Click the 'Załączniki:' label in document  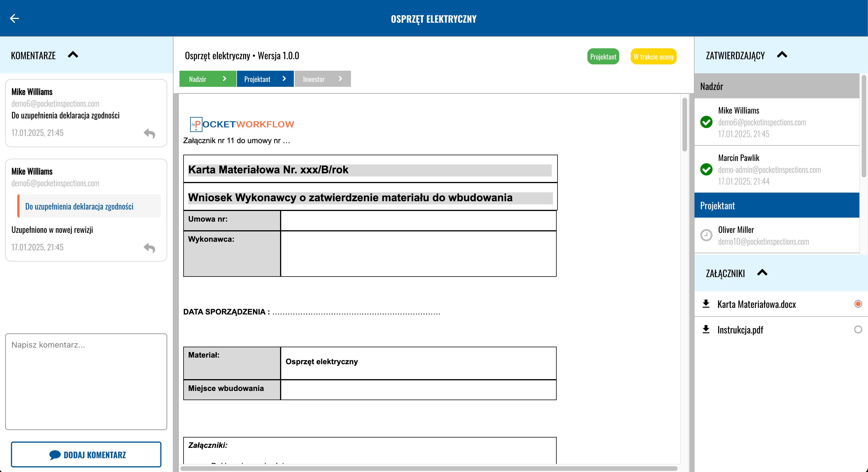click(x=208, y=445)
